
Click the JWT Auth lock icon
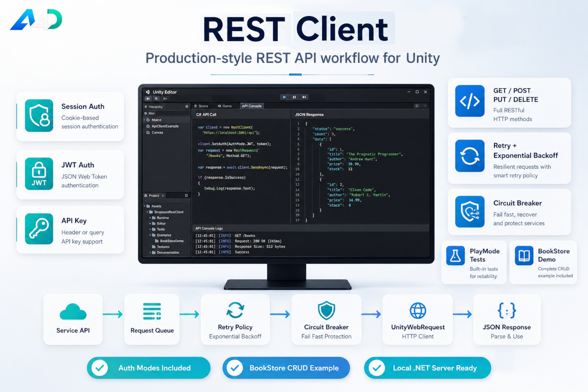[39, 174]
